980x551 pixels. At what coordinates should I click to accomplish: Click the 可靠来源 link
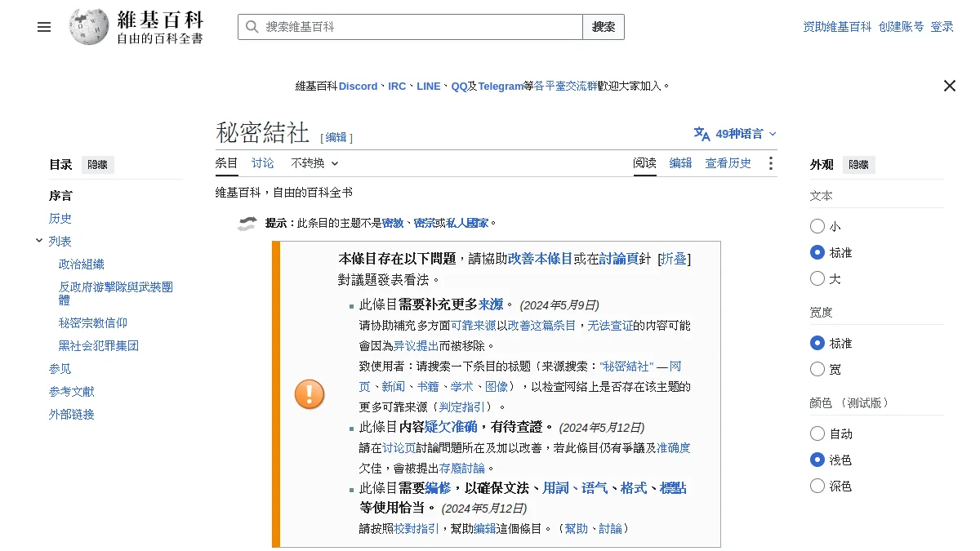[x=473, y=325]
